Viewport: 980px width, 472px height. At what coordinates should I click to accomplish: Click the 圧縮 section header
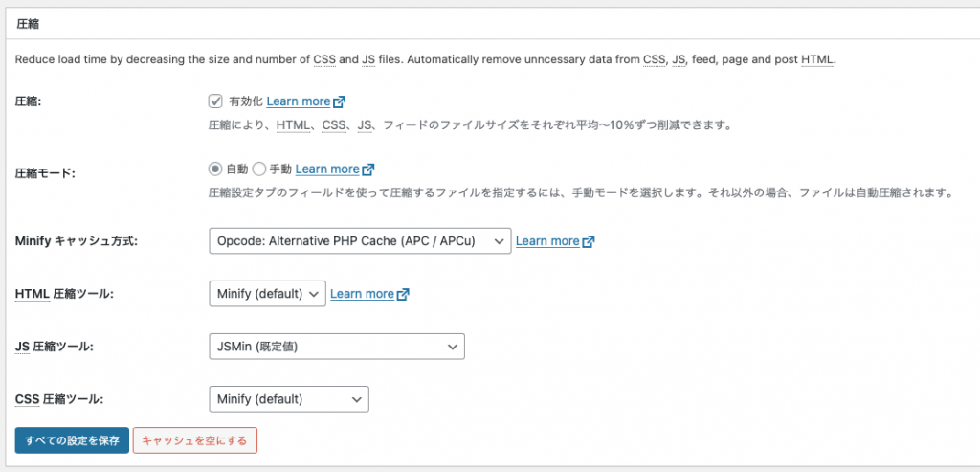30,24
